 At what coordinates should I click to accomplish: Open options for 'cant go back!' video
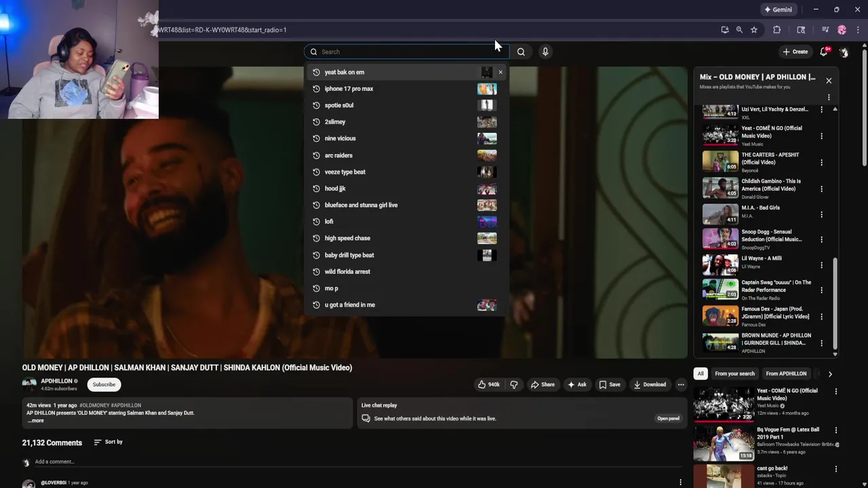(x=836, y=468)
